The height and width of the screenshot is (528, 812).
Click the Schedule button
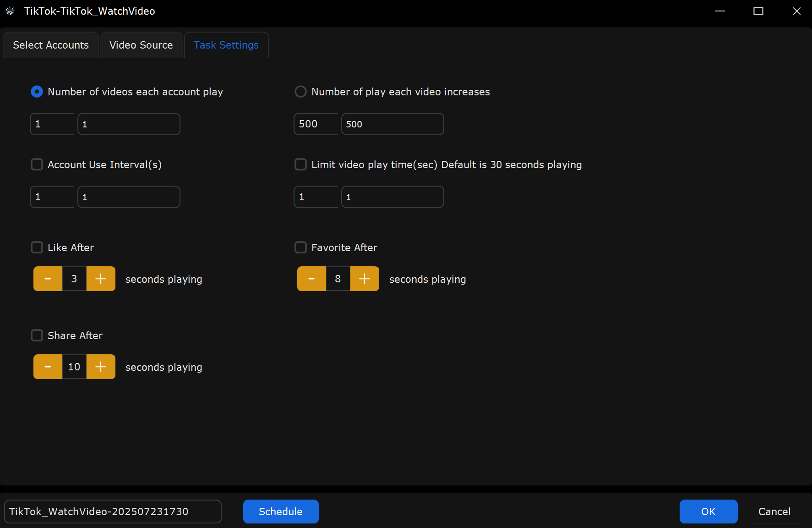pyautogui.click(x=281, y=511)
